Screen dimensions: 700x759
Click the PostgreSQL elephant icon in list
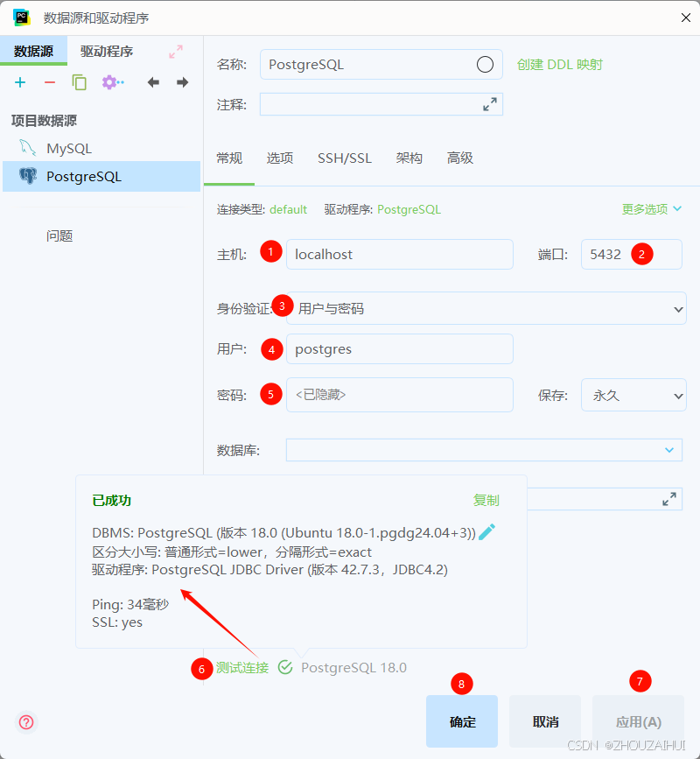point(28,176)
